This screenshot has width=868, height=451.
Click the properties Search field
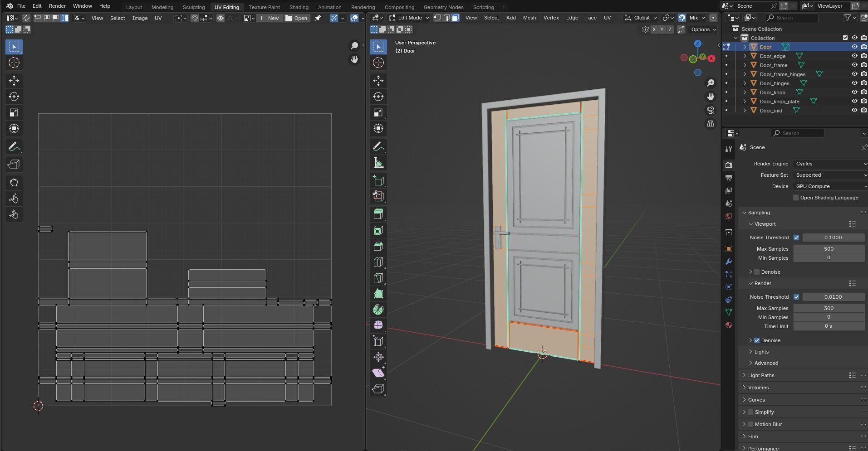(x=797, y=133)
